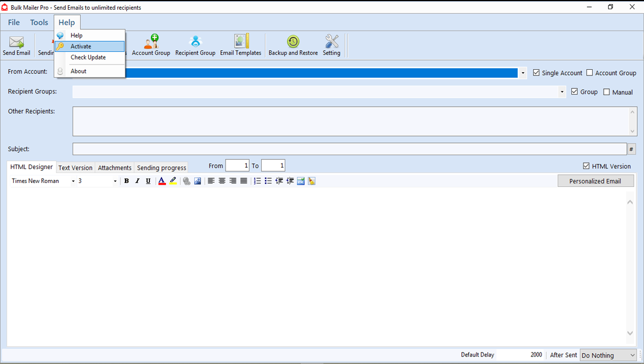
Task: Open the Tools menu
Action: (39, 22)
